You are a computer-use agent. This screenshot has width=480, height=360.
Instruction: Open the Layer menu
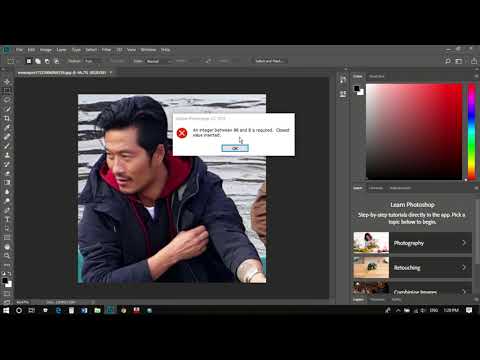pyautogui.click(x=61, y=50)
